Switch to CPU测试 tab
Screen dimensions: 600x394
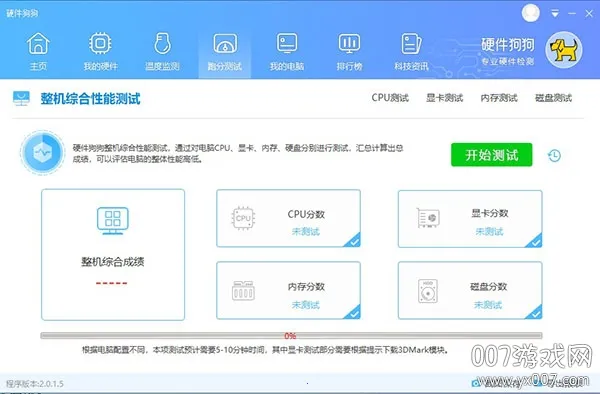(x=390, y=98)
